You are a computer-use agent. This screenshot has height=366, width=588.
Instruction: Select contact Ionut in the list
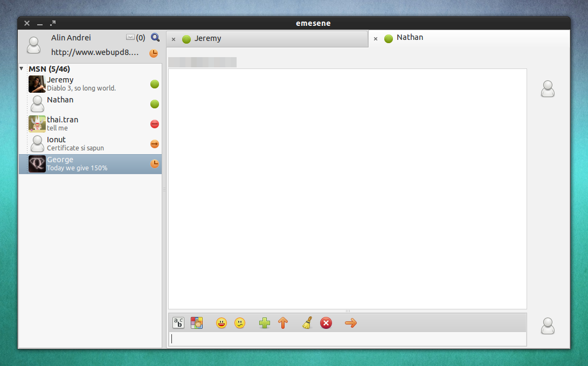(91, 144)
